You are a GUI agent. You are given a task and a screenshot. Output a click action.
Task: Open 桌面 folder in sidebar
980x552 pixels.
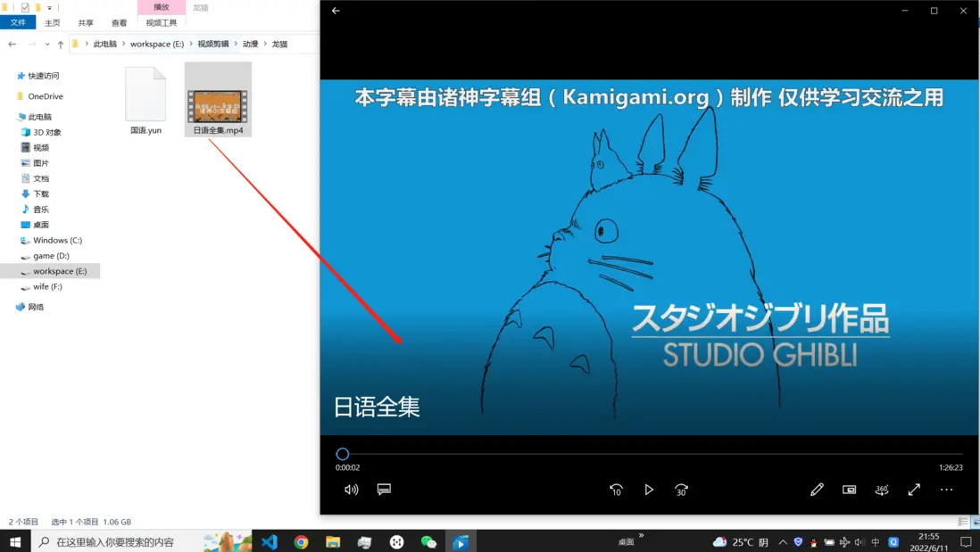click(x=41, y=225)
